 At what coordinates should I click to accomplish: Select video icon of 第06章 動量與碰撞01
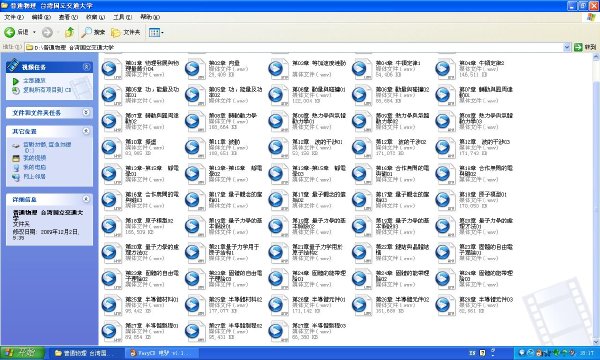click(x=278, y=95)
